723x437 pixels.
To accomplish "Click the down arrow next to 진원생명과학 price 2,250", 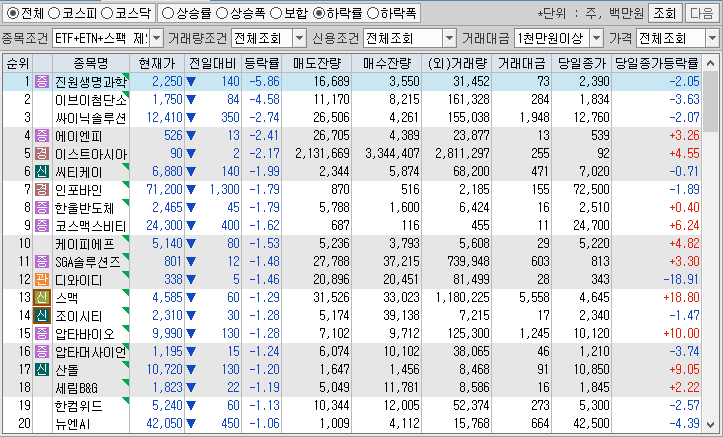I will pos(191,82).
